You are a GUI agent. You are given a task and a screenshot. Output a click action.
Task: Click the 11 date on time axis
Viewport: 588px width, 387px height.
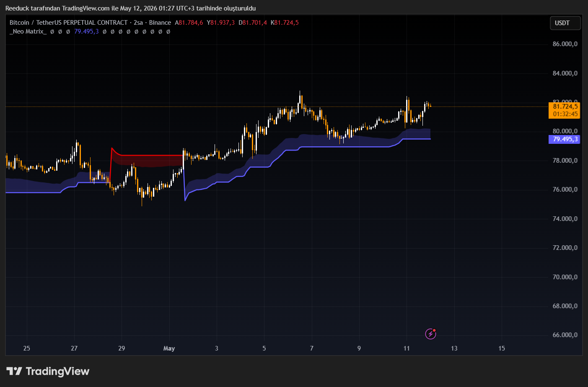click(407, 348)
